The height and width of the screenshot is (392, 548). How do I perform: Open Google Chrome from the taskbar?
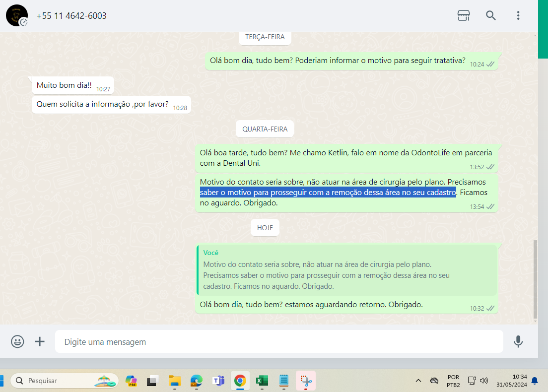(x=240, y=381)
